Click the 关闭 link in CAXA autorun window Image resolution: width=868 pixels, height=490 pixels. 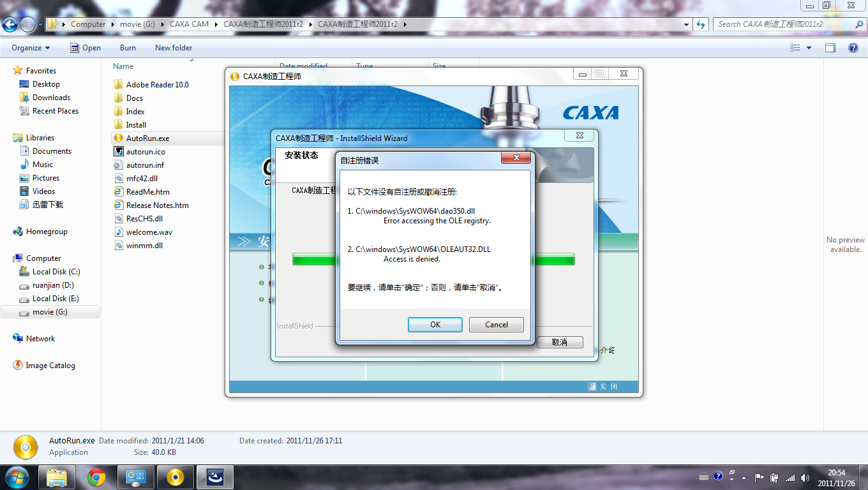coord(603,387)
